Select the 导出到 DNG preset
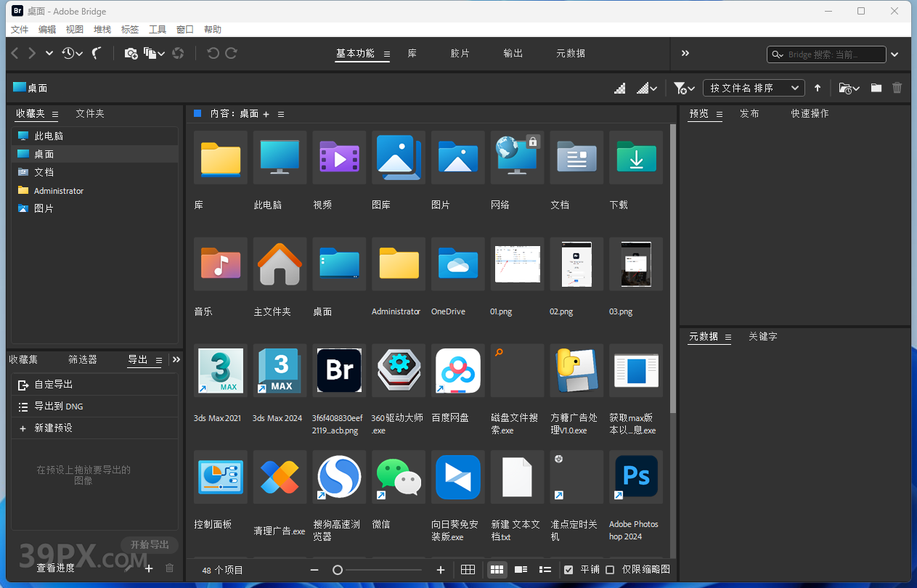Viewport: 917px width, 588px height. [95, 407]
